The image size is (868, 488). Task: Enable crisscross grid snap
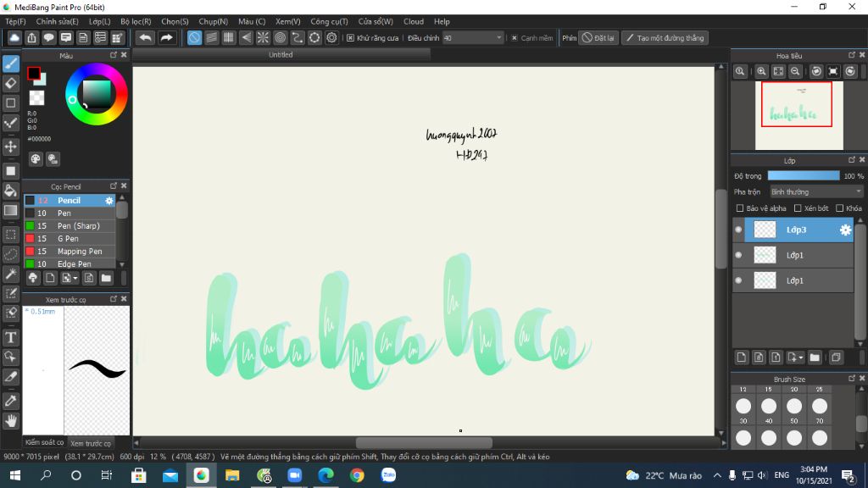pos(229,37)
